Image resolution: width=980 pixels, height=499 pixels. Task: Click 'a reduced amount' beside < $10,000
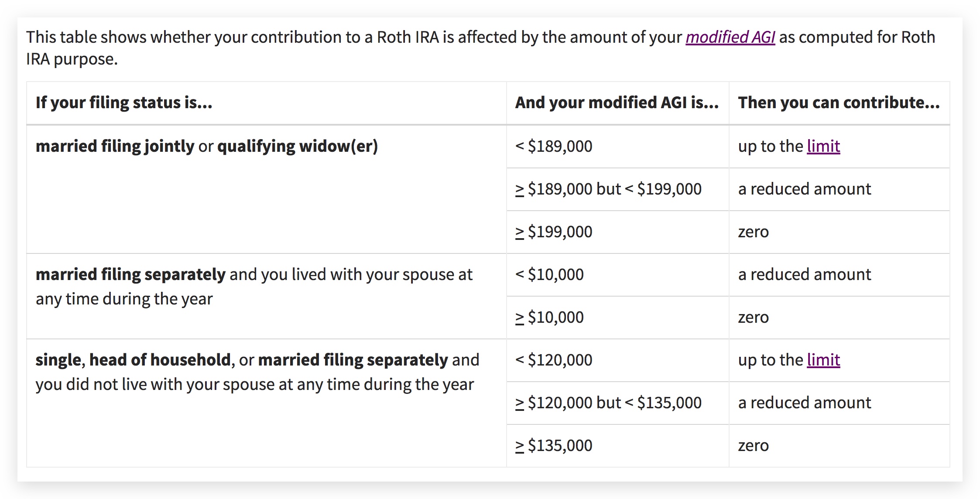point(804,274)
